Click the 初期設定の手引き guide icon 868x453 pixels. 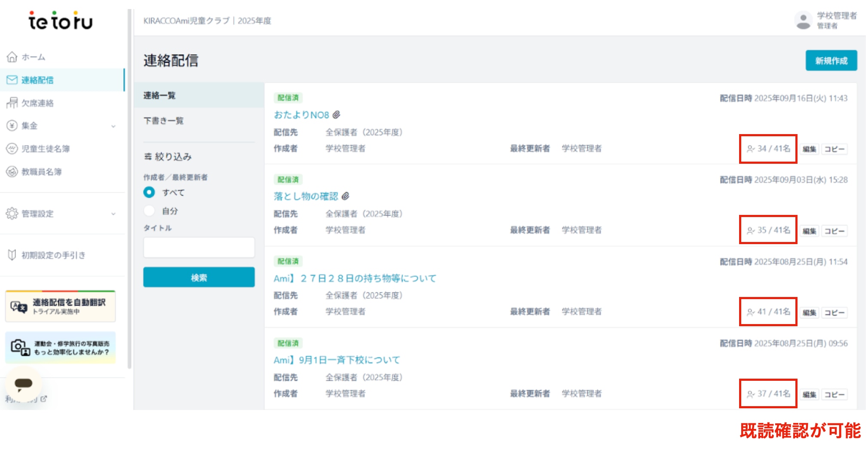click(x=12, y=255)
